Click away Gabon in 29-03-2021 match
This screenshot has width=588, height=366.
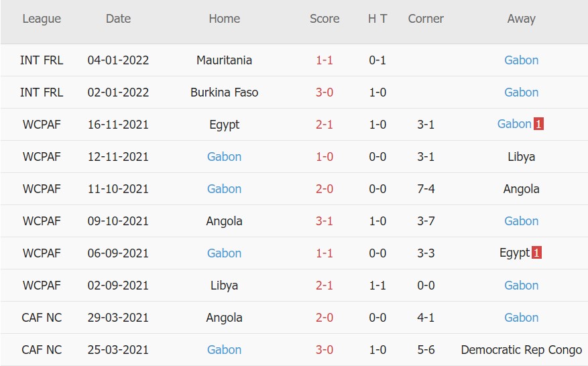[521, 318]
